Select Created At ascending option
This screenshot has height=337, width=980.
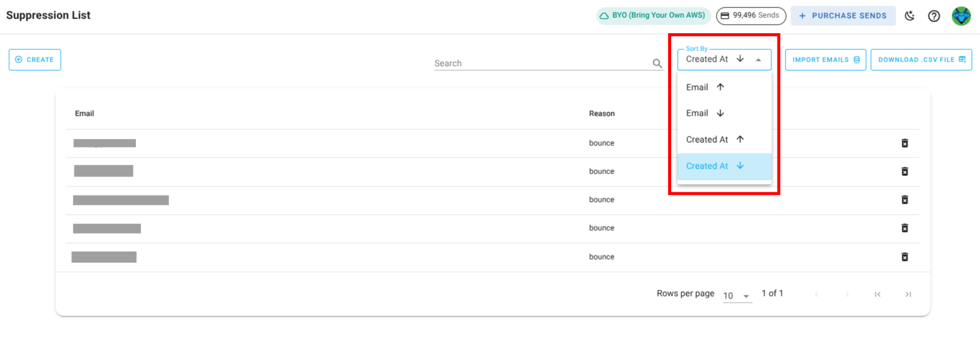pos(724,140)
